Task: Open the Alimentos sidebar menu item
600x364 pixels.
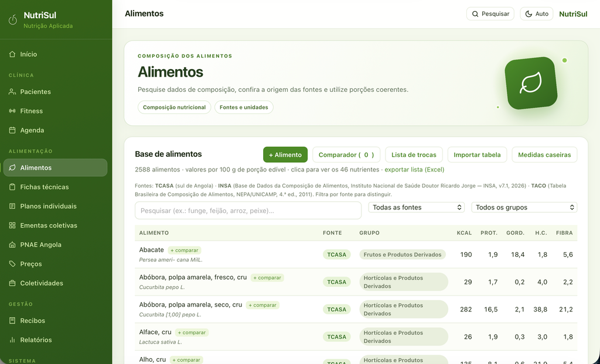Action: coord(56,168)
